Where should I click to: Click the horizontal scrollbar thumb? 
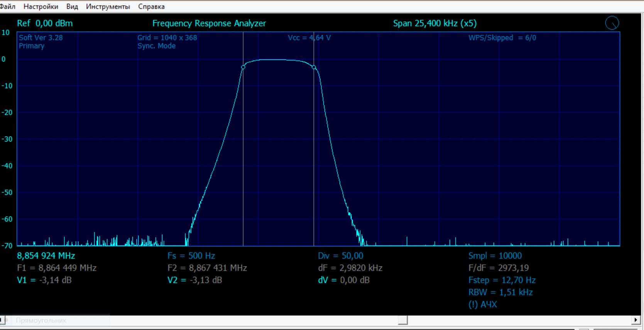coord(403,320)
